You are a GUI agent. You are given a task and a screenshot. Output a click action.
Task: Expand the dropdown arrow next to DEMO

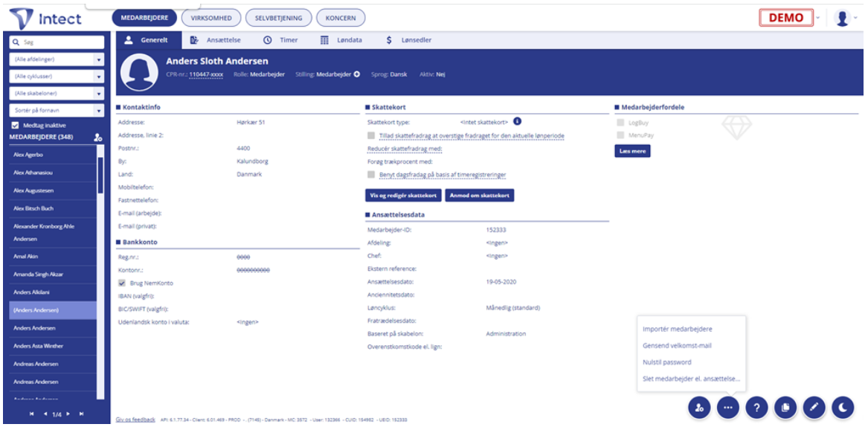(x=817, y=18)
